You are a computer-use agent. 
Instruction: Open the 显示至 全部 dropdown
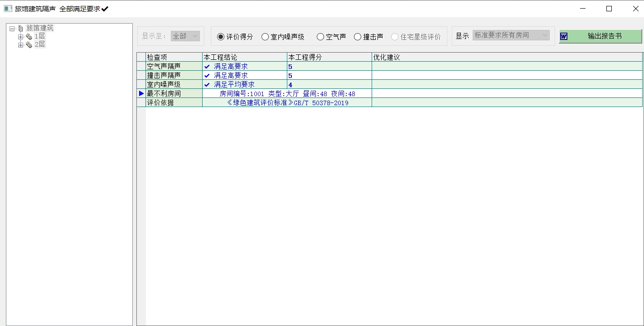pyautogui.click(x=185, y=36)
